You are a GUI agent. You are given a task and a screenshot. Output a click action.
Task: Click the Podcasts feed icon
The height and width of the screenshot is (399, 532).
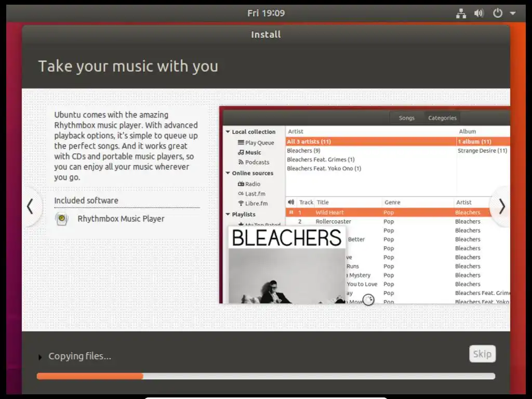[241, 162]
